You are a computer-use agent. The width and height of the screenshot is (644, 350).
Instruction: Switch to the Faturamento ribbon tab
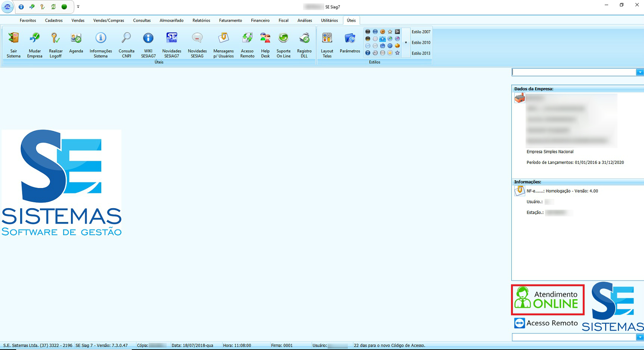click(x=230, y=21)
